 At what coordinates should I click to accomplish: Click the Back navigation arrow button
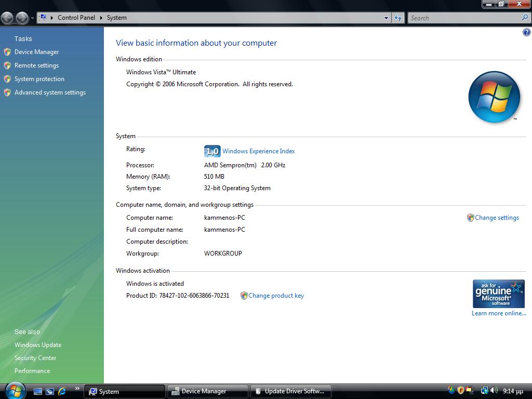click(x=7, y=18)
